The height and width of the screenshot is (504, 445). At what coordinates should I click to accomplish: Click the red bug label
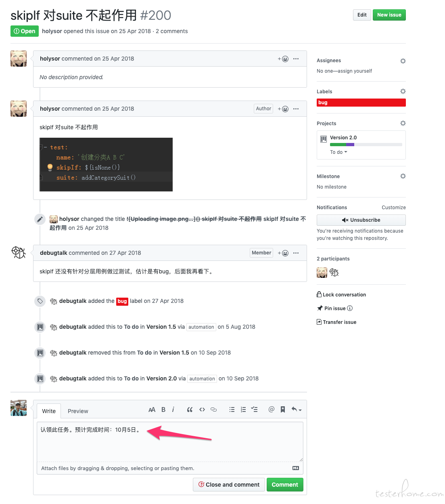point(361,103)
